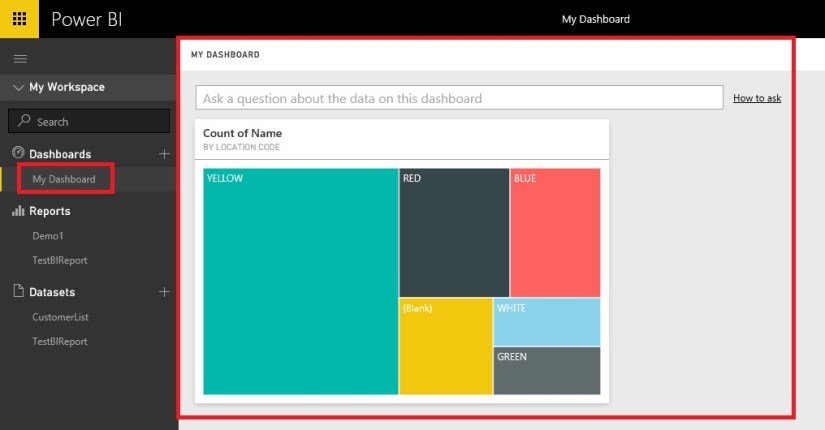This screenshot has width=825, height=430.
Task: Add a new dataset with the plus
Action: pos(164,292)
